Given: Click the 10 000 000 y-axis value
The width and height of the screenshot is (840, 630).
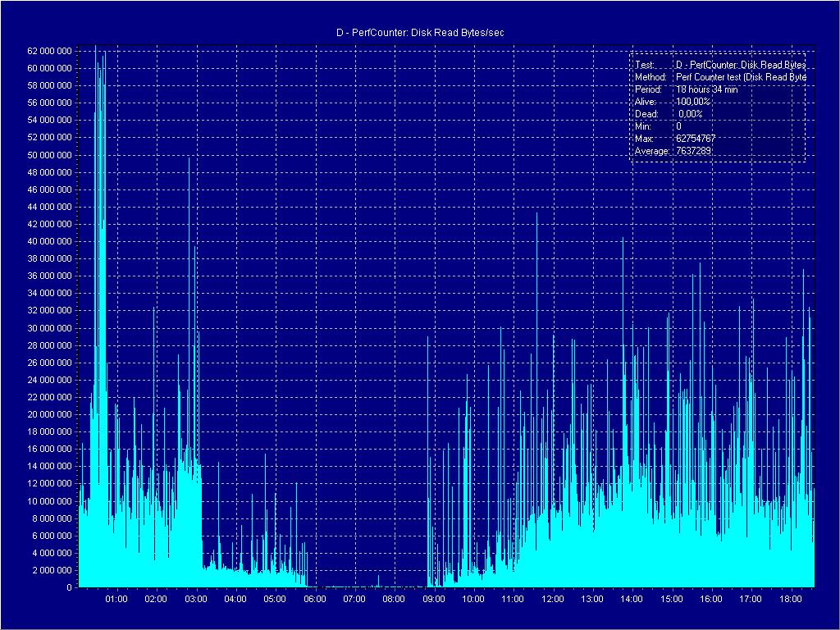Looking at the screenshot, I should [x=51, y=501].
